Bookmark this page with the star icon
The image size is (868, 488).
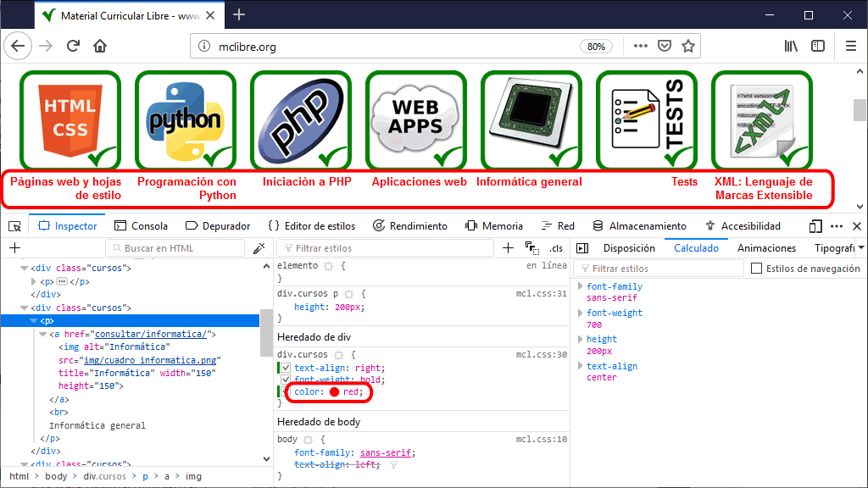(688, 46)
